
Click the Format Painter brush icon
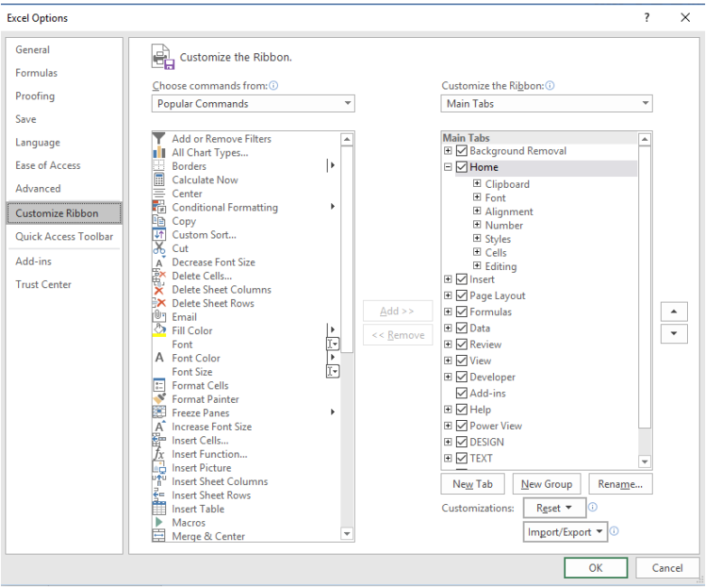(159, 398)
